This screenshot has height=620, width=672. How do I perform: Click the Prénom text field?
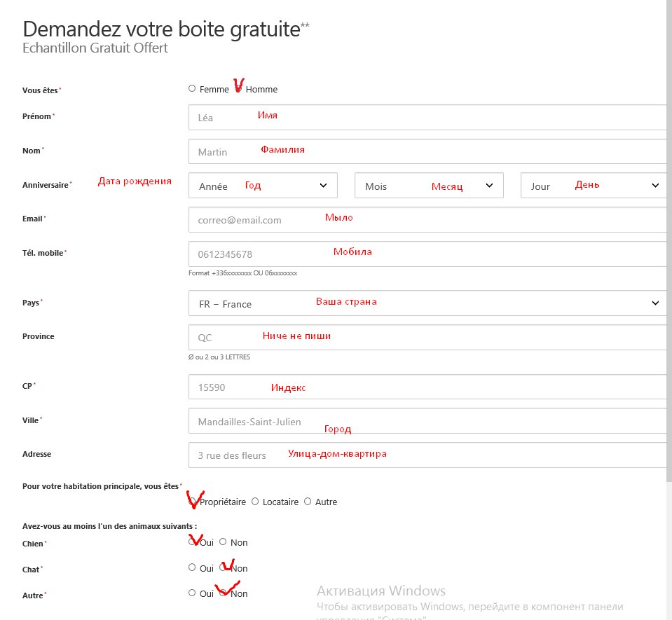click(427, 117)
